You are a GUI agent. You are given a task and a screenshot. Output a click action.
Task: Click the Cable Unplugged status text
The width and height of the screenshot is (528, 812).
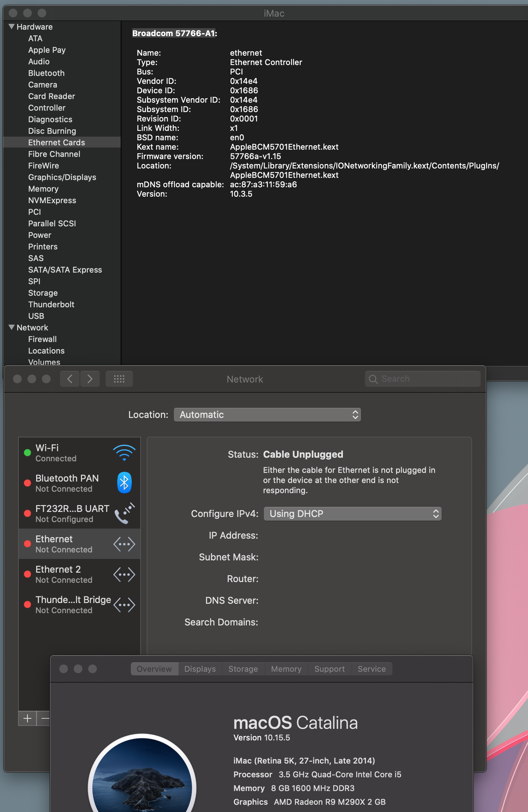[x=303, y=454]
